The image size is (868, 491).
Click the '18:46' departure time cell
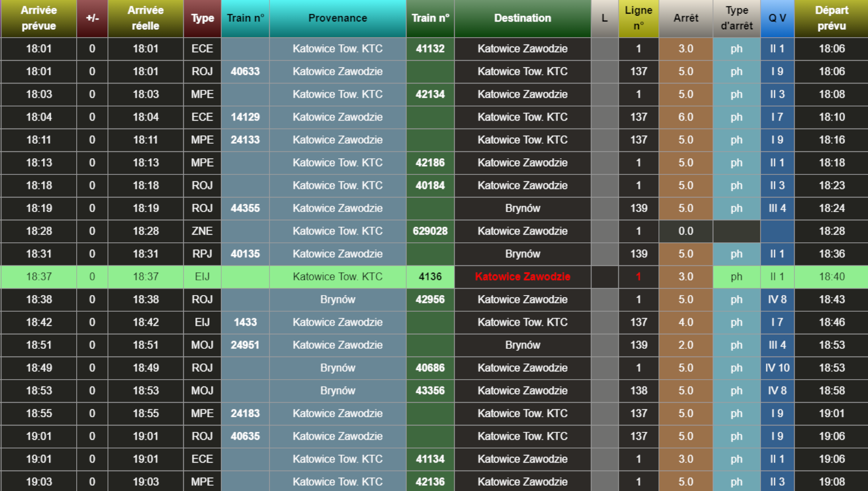tap(831, 322)
